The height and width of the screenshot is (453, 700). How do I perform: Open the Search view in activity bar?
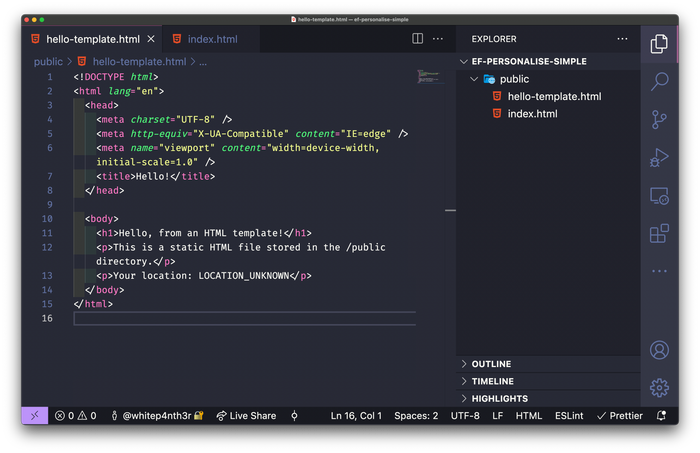point(659,81)
